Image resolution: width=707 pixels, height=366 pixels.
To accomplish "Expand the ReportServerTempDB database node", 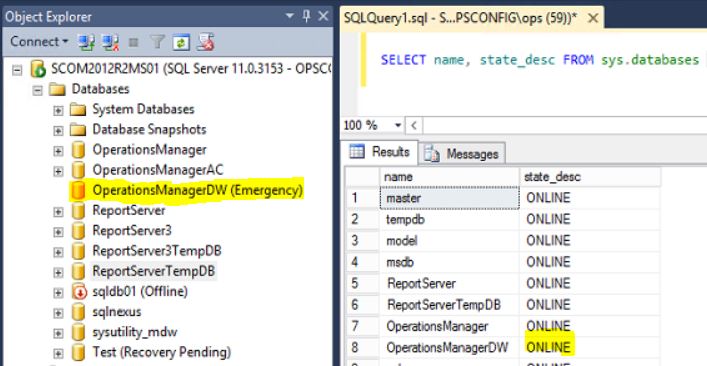I will pyautogui.click(x=58, y=272).
